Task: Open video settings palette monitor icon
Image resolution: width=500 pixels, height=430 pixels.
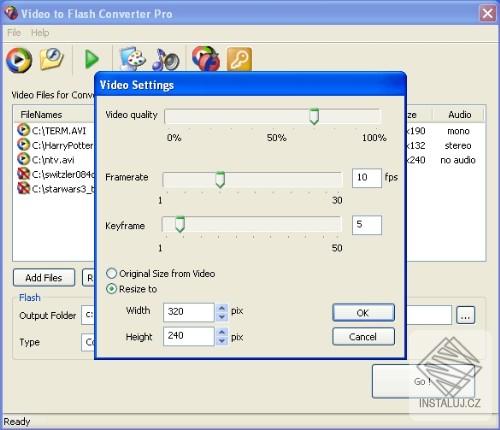Action: click(133, 58)
